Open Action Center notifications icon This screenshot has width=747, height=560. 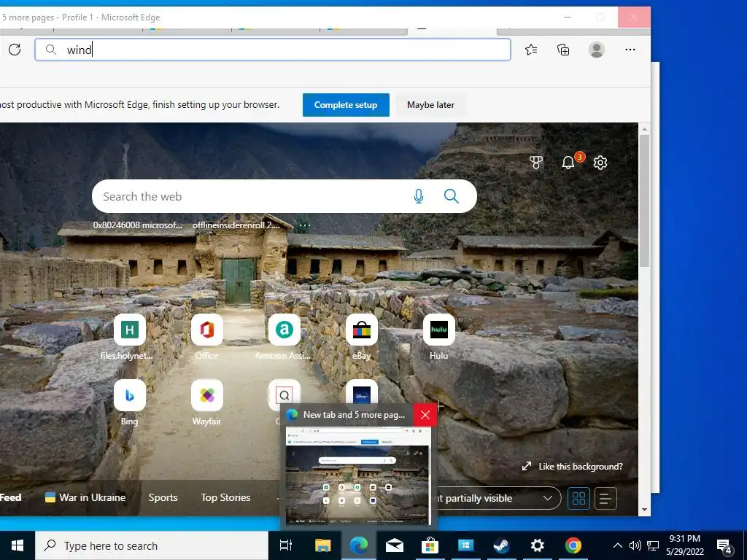click(724, 546)
